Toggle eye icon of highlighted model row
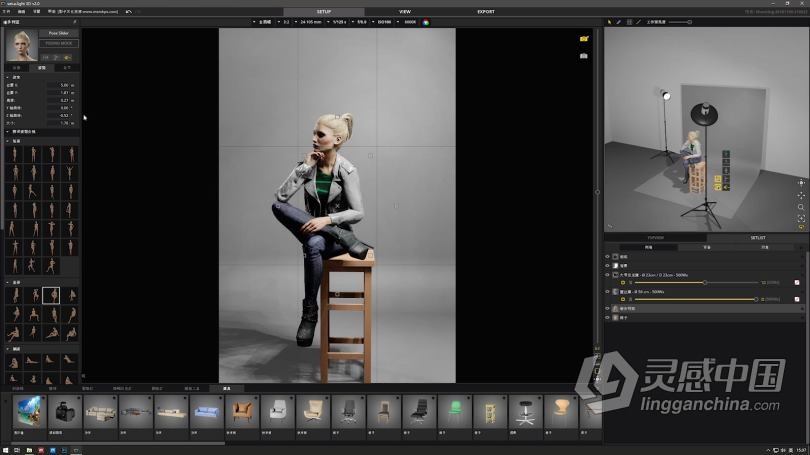810x455 pixels. pyautogui.click(x=608, y=308)
